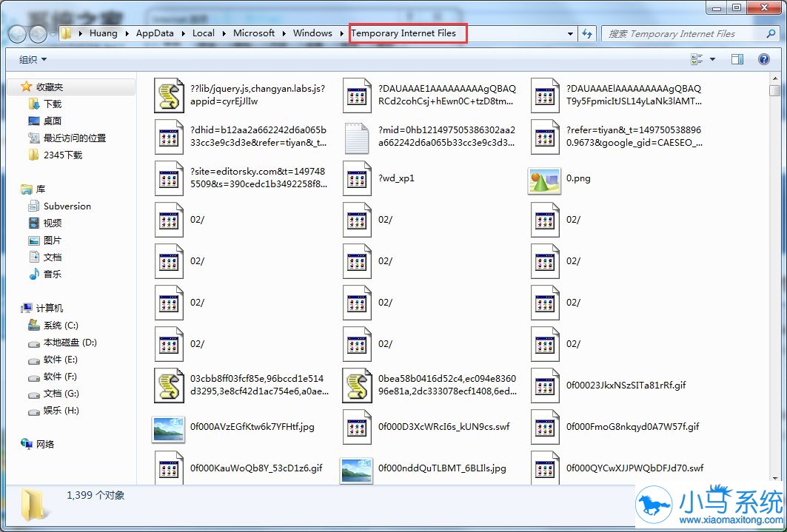The width and height of the screenshot is (787, 532).
Task: Expand the arrow after AppData in breadcrumb
Action: point(183,33)
